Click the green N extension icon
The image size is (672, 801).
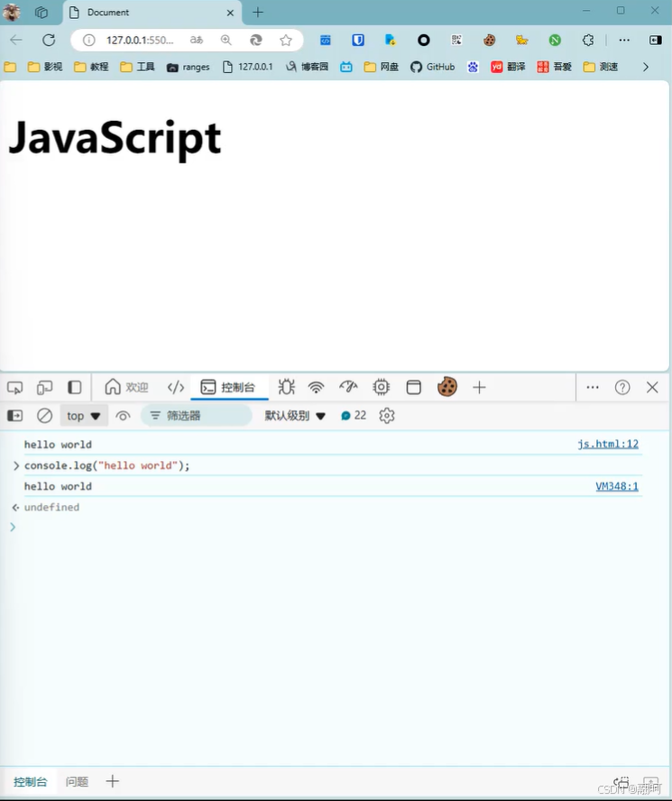coord(555,40)
